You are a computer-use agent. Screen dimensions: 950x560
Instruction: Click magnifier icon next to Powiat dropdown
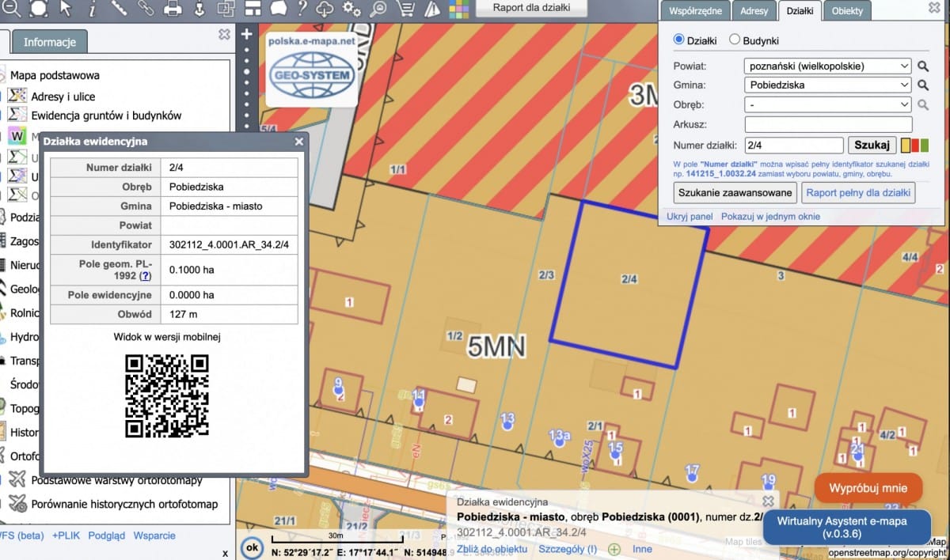pyautogui.click(x=923, y=66)
